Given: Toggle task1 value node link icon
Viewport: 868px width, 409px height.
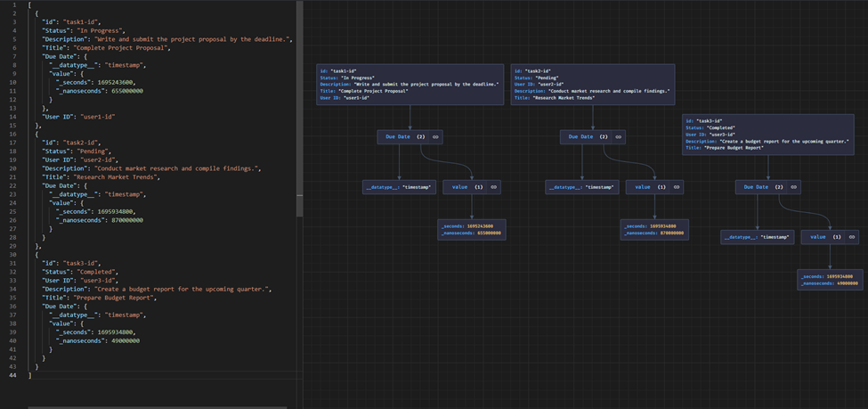Looking at the screenshot, I should point(493,187).
